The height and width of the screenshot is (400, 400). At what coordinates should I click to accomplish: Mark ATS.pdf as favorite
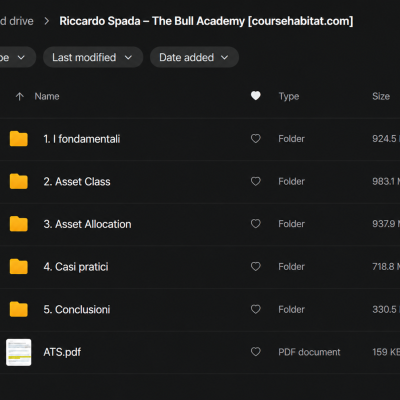tap(256, 352)
